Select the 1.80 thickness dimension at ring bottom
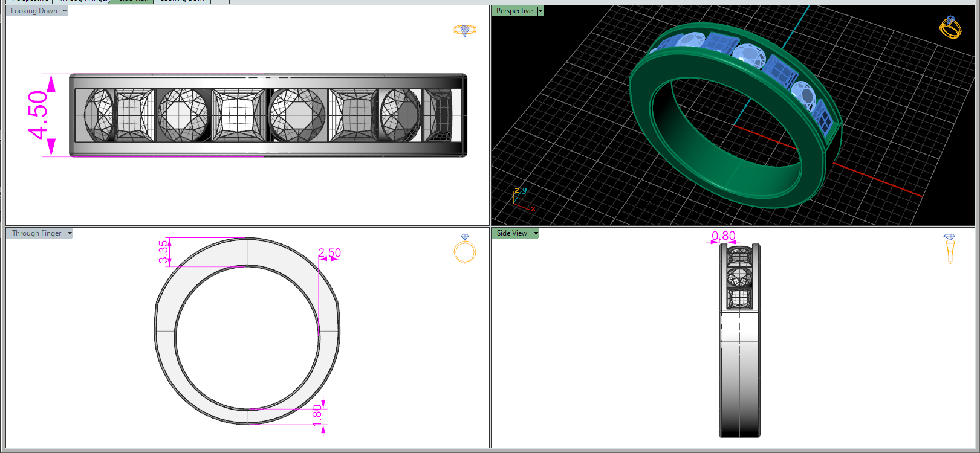Viewport: 980px width, 453px height. 317,415
